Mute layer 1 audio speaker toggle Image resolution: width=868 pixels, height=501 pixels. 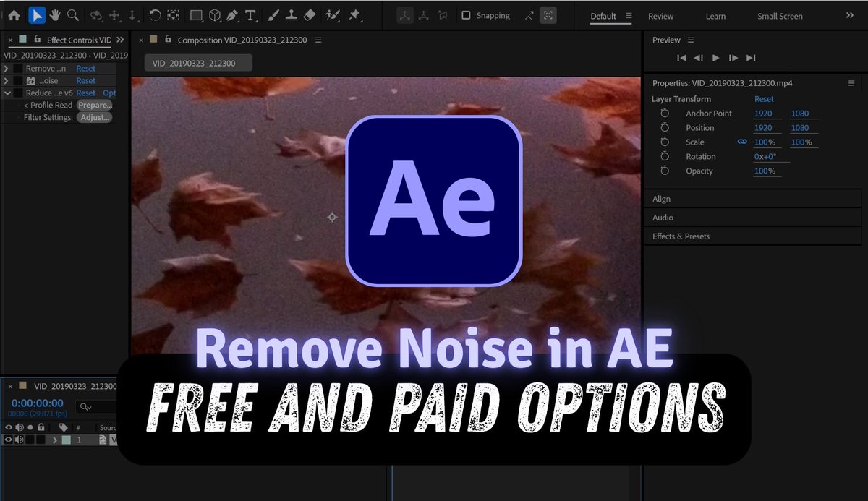(x=20, y=440)
